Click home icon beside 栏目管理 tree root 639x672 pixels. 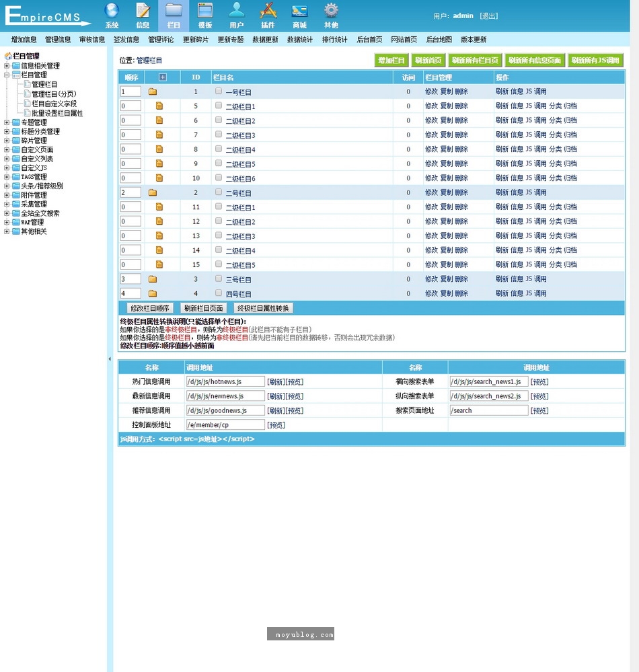pyautogui.click(x=7, y=56)
